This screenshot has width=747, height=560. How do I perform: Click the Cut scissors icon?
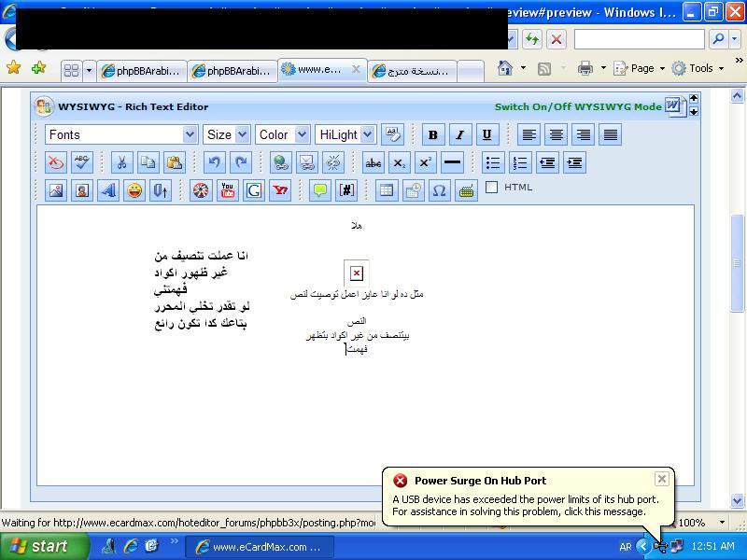click(x=121, y=162)
